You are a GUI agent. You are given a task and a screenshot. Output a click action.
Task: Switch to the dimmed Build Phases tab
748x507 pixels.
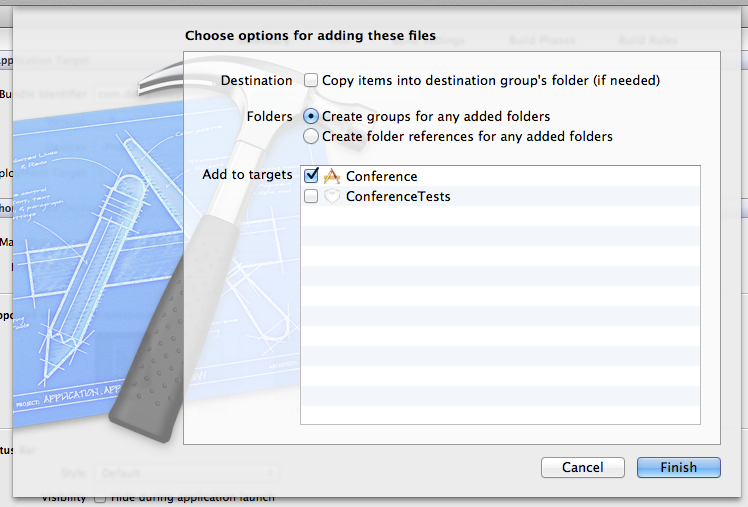pos(542,40)
